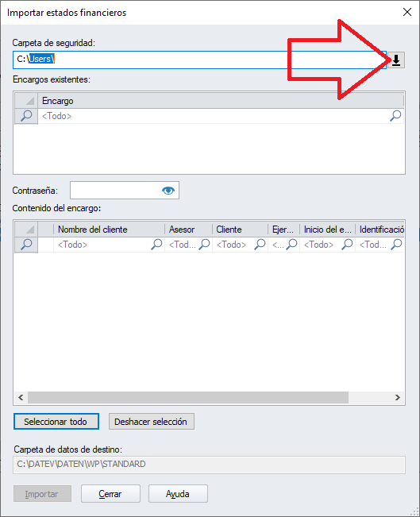Click the horizontal scrollbar right arrow
The image size is (420, 517).
click(x=397, y=397)
